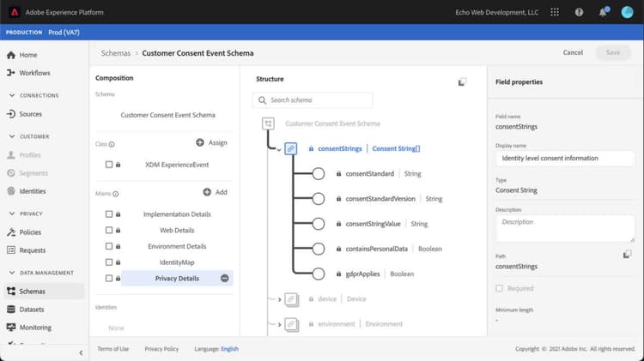
Task: Select consentStandard field node
Action: point(319,173)
